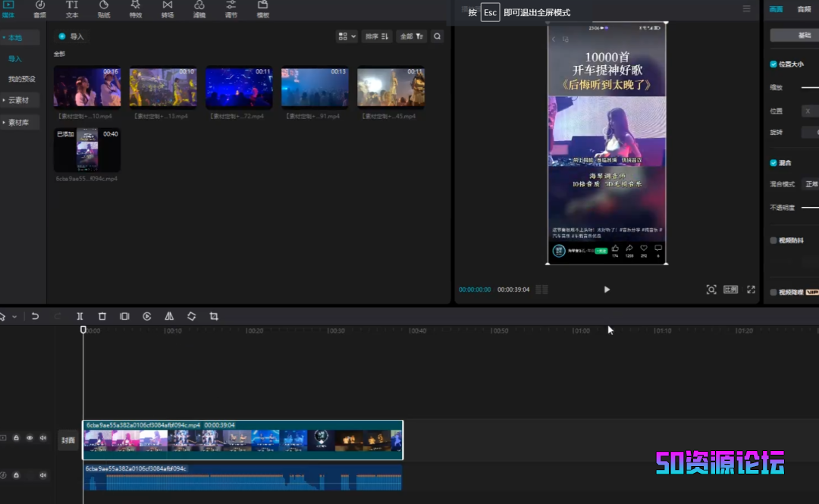Screen dimensions: 819x504
Task: Play the preview video
Action: [607, 290]
